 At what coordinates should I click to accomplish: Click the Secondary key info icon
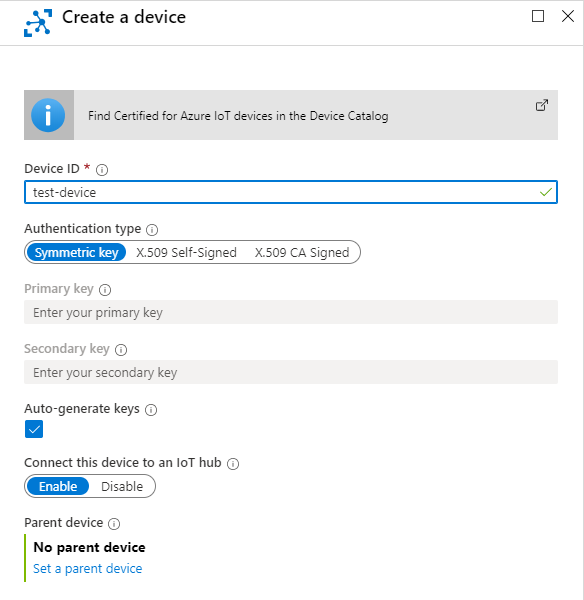coord(121,350)
